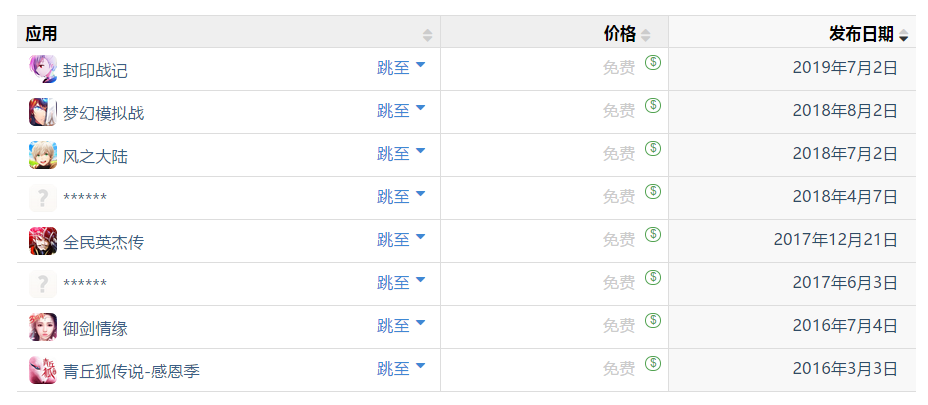Click the dollar icon in 封印战记 row
Screen dimensions: 928x405
653,62
